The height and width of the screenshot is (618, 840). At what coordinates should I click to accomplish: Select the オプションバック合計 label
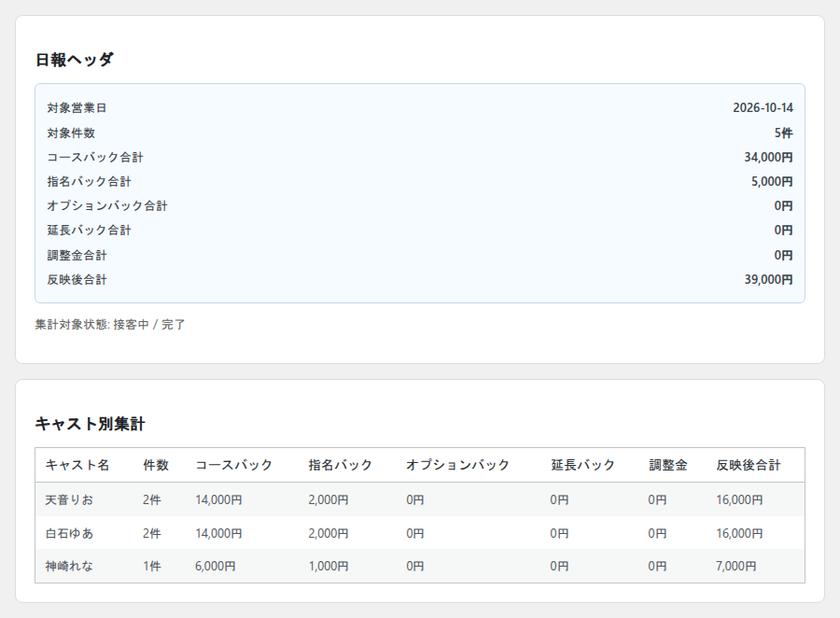pyautogui.click(x=107, y=205)
